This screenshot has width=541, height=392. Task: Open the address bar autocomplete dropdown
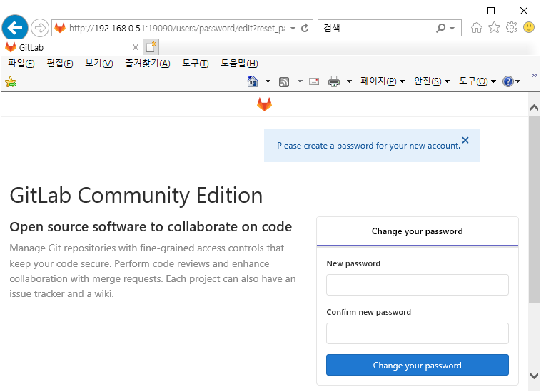(293, 29)
